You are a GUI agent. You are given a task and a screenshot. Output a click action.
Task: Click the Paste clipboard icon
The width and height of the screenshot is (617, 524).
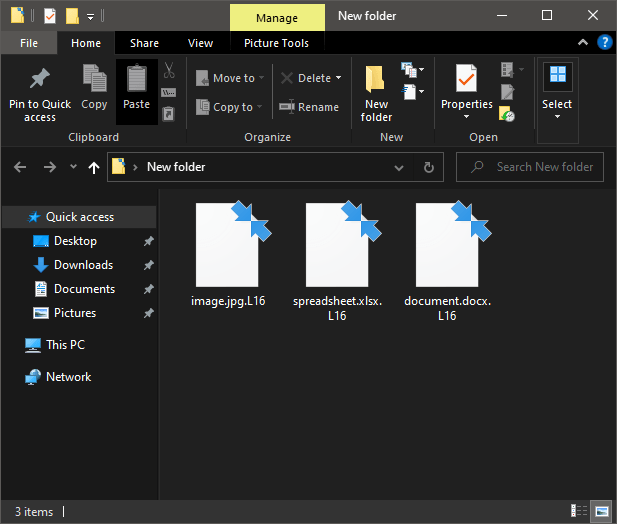pyautogui.click(x=137, y=79)
